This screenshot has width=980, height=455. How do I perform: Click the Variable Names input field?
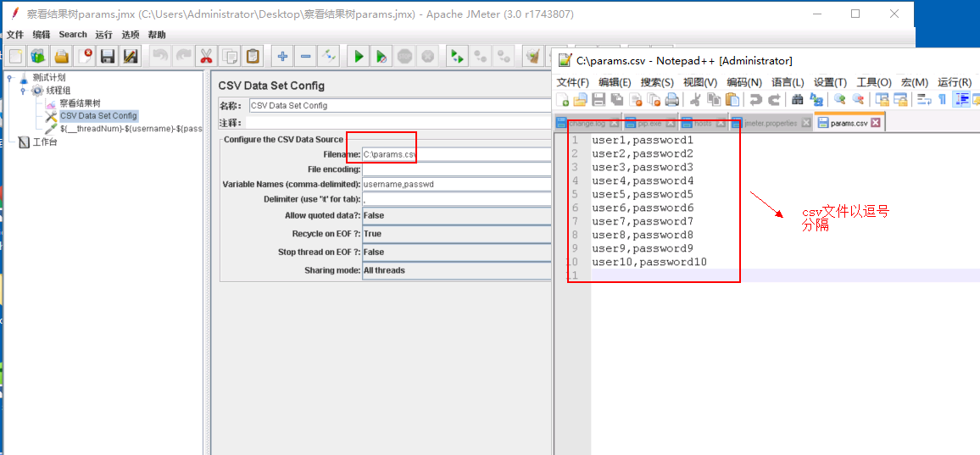tap(456, 184)
